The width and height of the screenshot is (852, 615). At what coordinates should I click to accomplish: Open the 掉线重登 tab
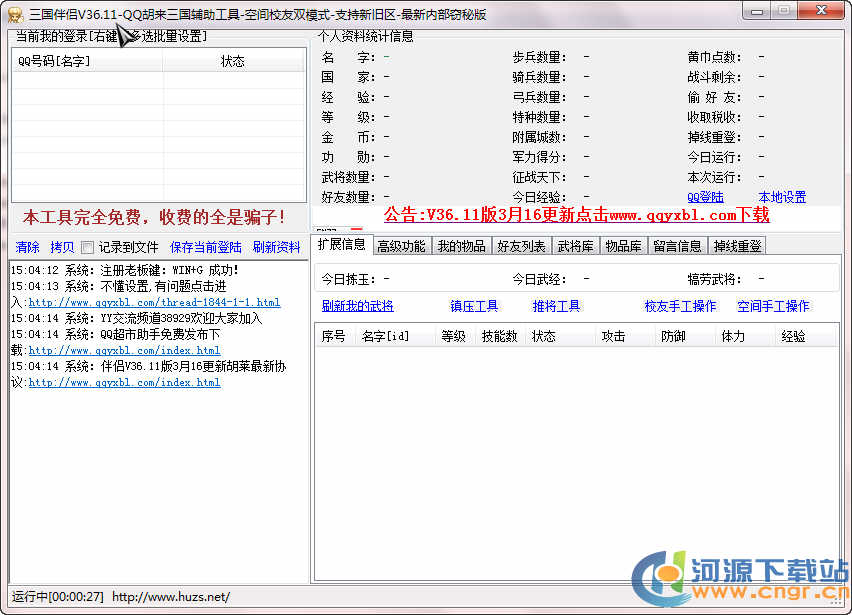click(x=736, y=246)
